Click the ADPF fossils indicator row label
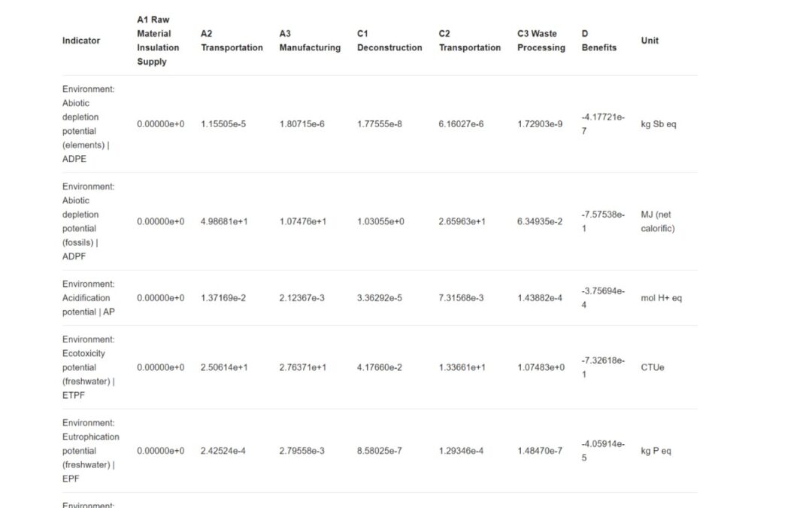The height and width of the screenshot is (508, 812). 89,221
